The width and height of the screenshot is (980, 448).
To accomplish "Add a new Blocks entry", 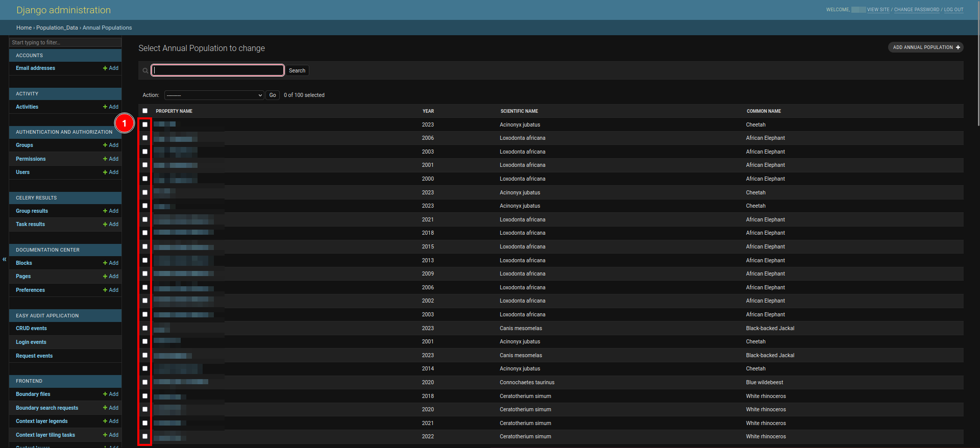I will point(111,263).
